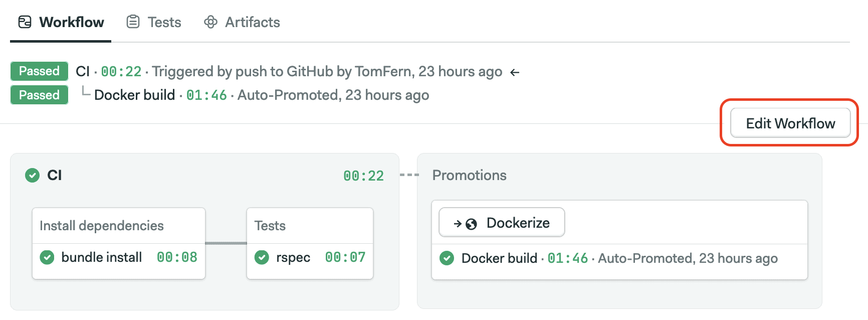This screenshot has height=320, width=868.
Task: Click the globe icon inside the Dockerize button
Action: (x=470, y=222)
